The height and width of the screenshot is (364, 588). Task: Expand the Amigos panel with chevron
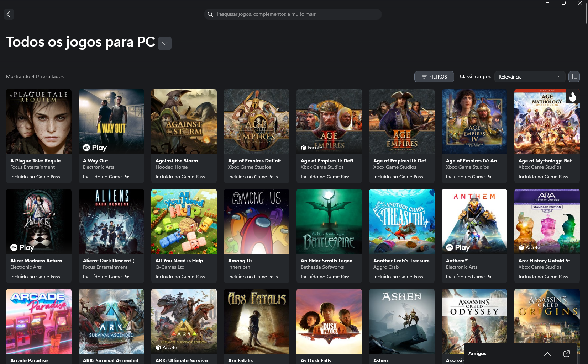(x=547, y=354)
